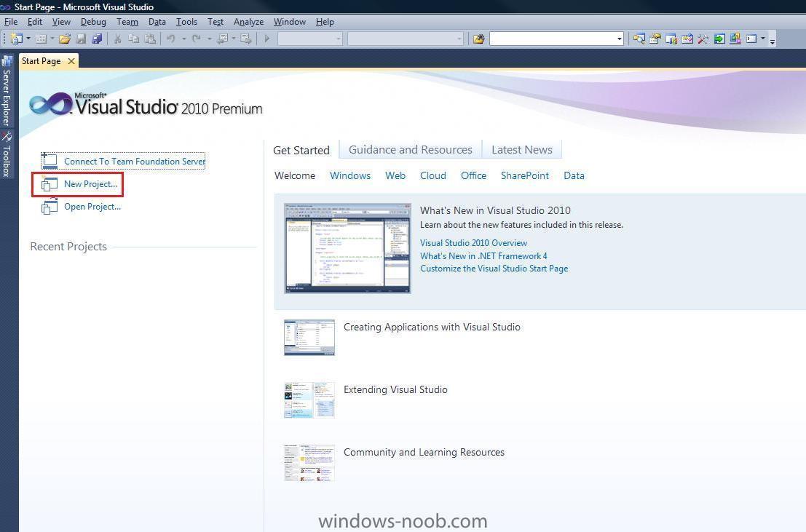Click Customize the Visual Studio Start Page
This screenshot has height=532, width=806.
pyautogui.click(x=494, y=269)
